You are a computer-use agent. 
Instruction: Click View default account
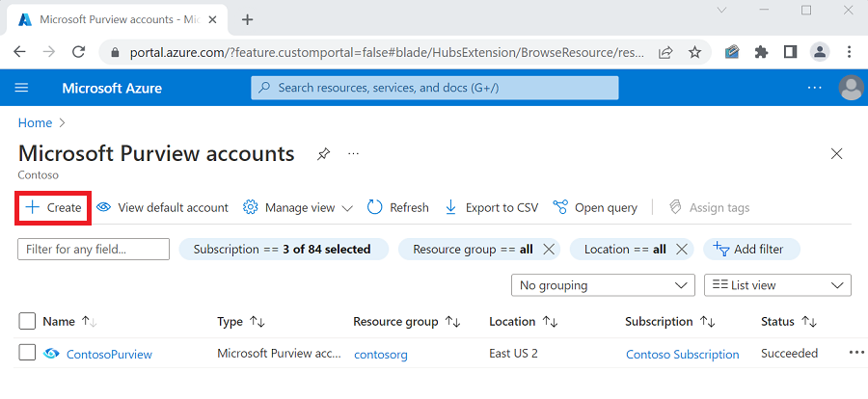click(x=162, y=208)
